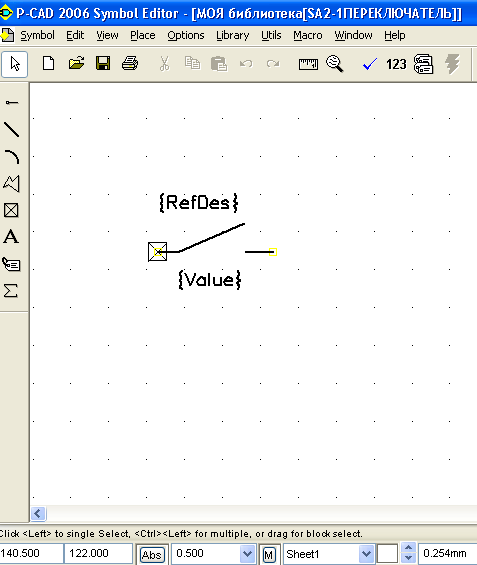
Task: Click the lightning bolt icon
Action: [x=452, y=64]
